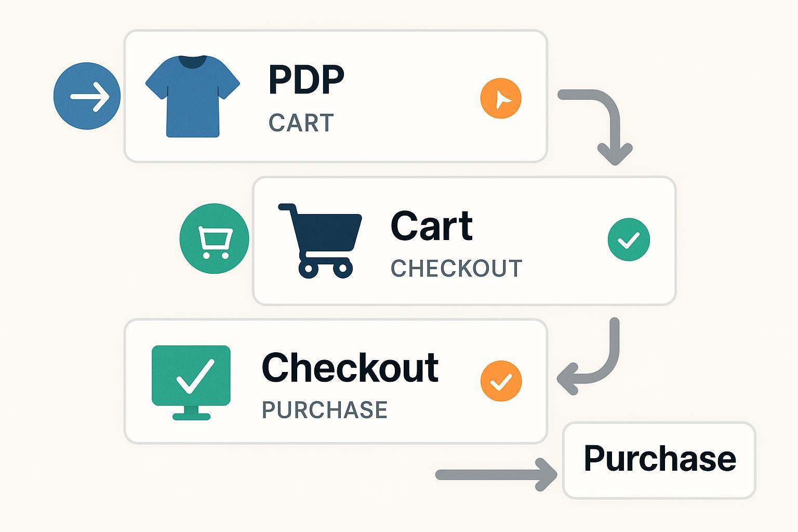Image resolution: width=798 pixels, height=532 pixels.
Task: Click the Cart heading text
Action: coord(432,227)
